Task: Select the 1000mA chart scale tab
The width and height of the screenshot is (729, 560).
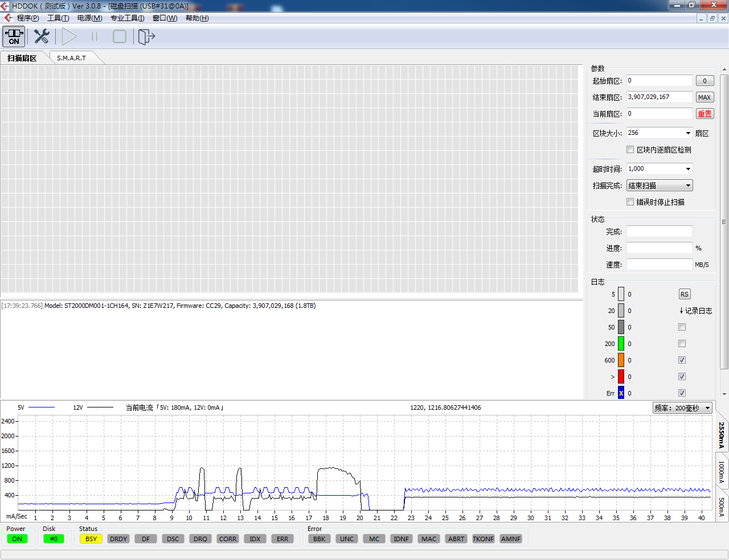Action: (722, 472)
